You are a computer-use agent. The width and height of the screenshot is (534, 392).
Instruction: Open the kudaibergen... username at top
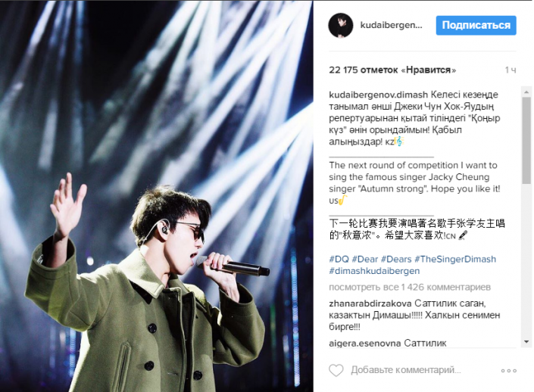(392, 25)
